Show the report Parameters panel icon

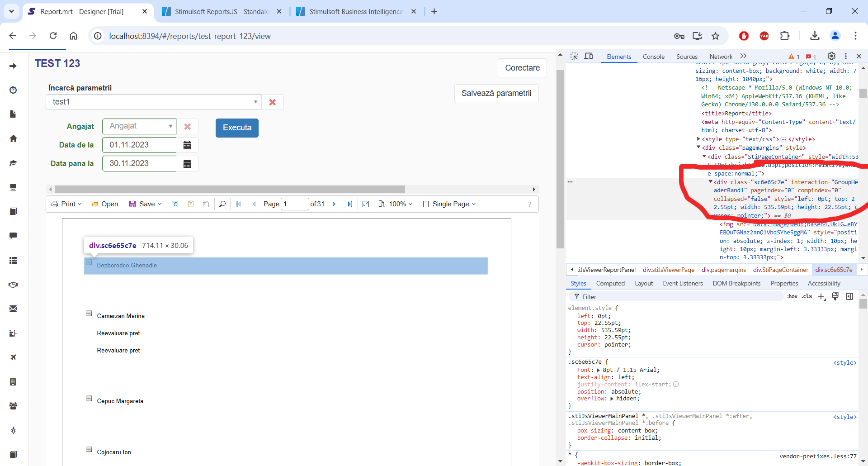[x=175, y=204]
